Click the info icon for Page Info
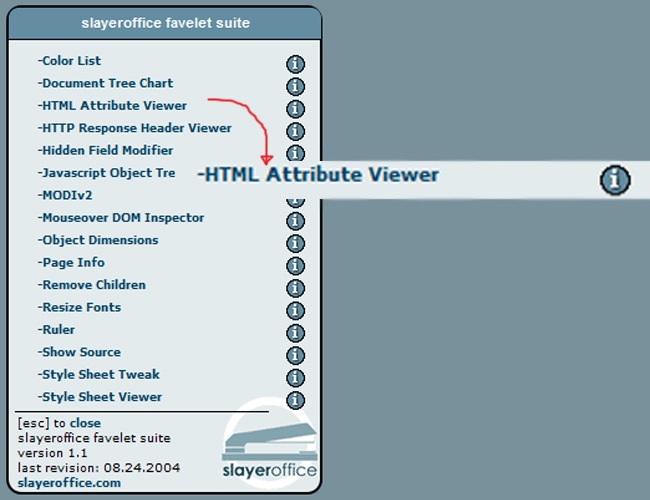 click(296, 266)
